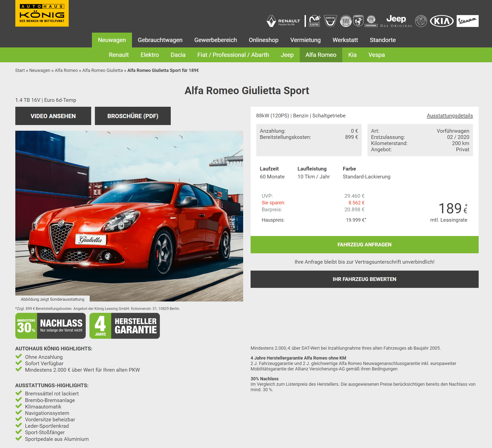Open the Ausstattungsdetails link
The height and width of the screenshot is (448, 492).
click(x=450, y=116)
